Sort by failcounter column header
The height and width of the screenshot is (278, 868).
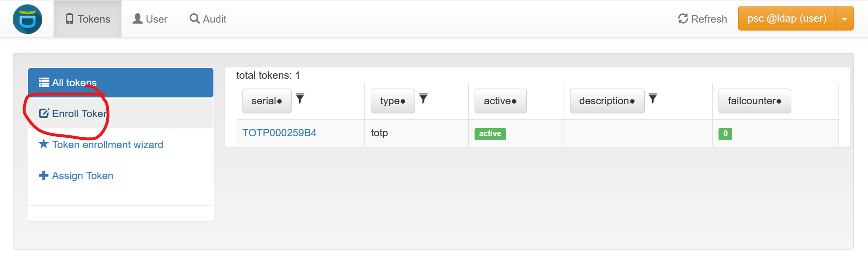coord(754,101)
